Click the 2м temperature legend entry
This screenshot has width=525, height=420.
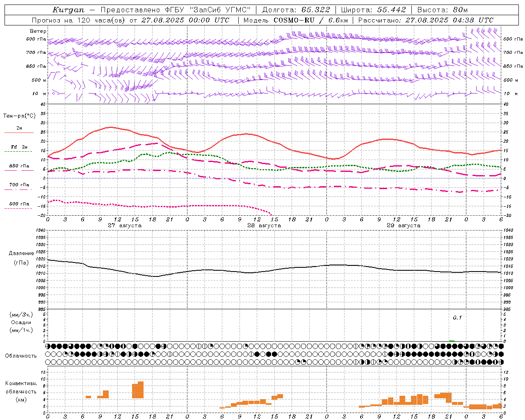19,128
